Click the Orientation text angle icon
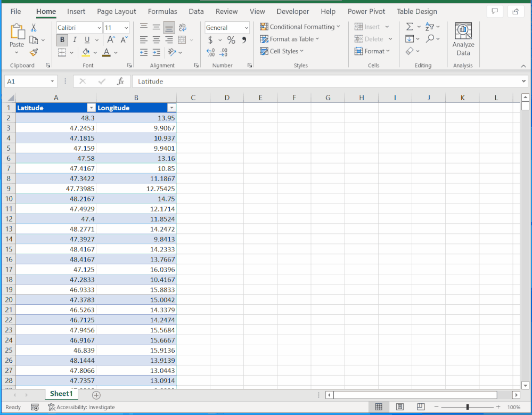This screenshot has width=532, height=415. pos(172,52)
